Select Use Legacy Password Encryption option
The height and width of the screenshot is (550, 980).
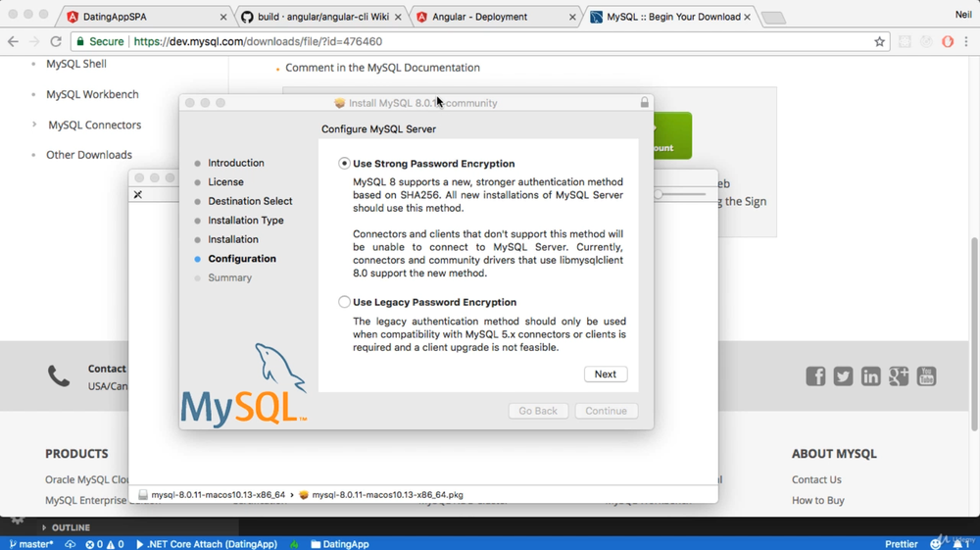(344, 302)
